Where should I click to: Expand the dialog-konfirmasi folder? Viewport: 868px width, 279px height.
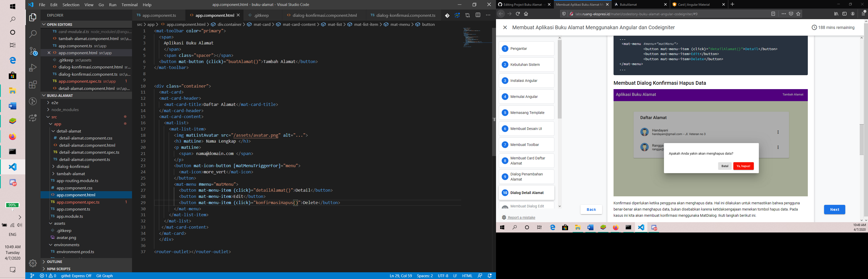[87, 166]
